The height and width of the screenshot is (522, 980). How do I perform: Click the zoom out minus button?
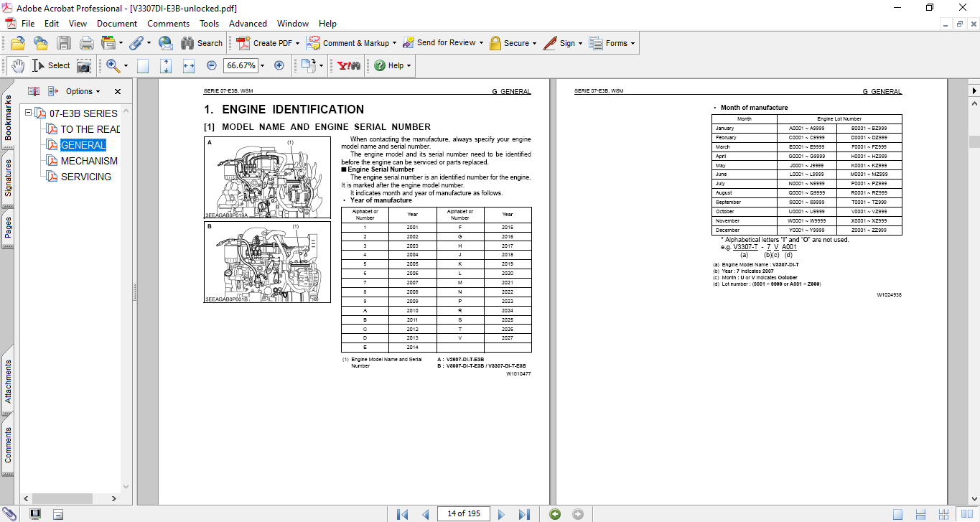212,65
